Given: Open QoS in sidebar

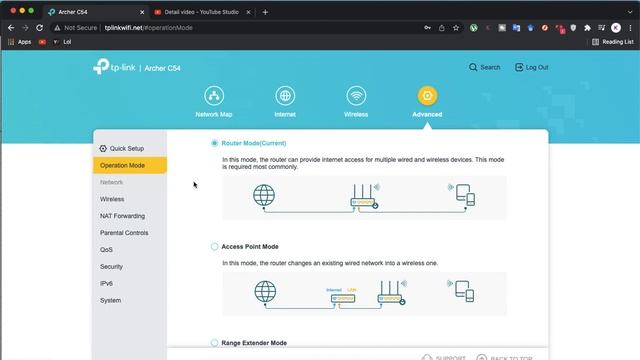Looking at the screenshot, I should 106,249.
